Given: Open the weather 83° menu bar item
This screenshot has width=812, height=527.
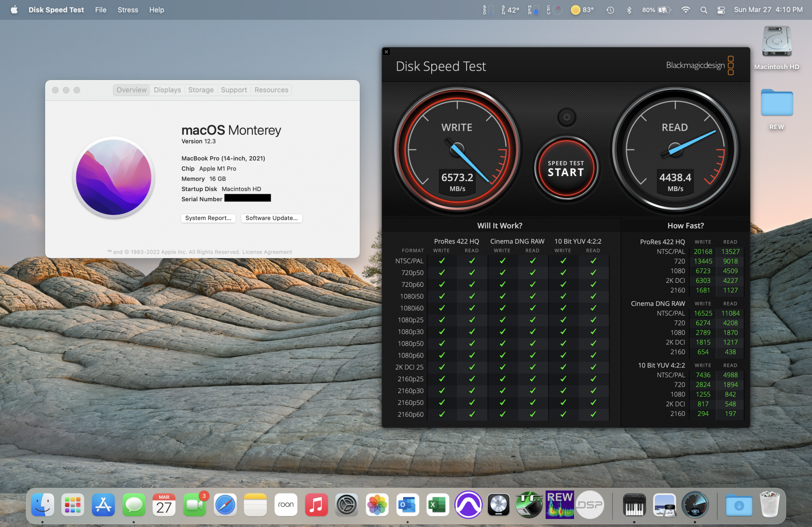Looking at the screenshot, I should (x=582, y=10).
